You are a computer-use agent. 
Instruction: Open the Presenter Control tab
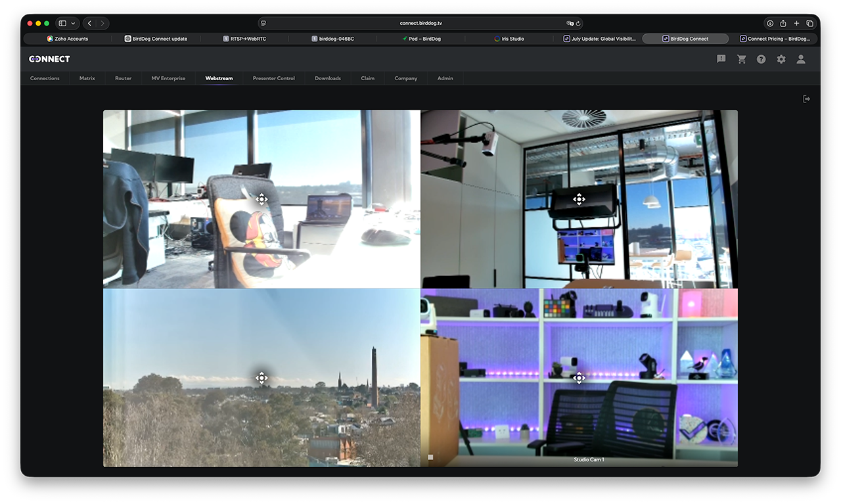click(273, 78)
